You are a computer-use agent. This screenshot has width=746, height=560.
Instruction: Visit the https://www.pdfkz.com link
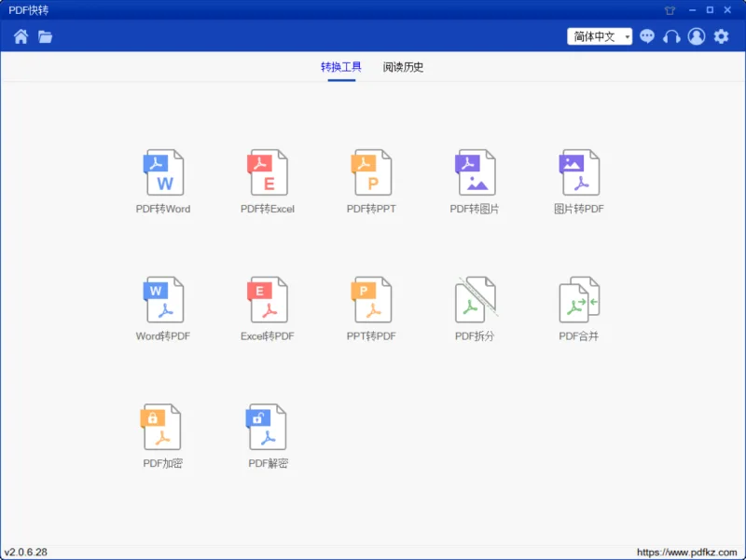pos(686,552)
